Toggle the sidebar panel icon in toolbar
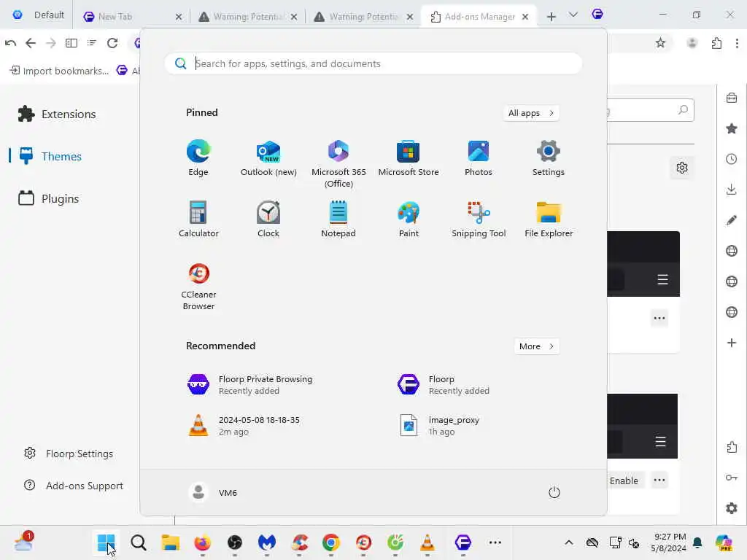This screenshot has width=747, height=560. pyautogui.click(x=71, y=43)
